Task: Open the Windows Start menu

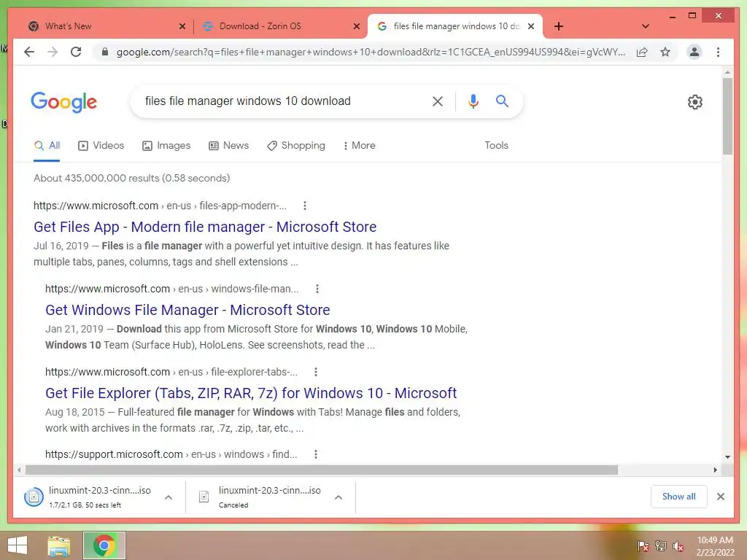Action: pos(18,545)
